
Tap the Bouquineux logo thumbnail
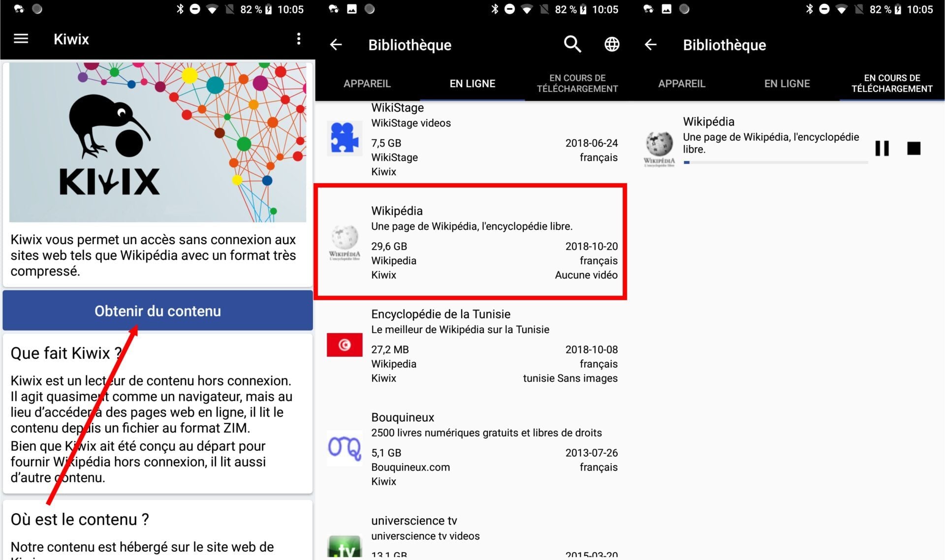[x=345, y=448]
